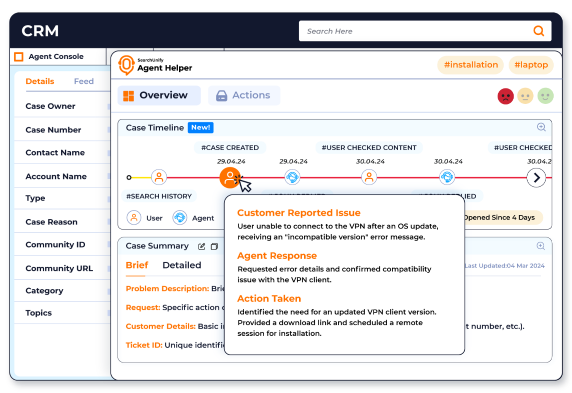Screen dimensions: 572x393
Task: Open the Overview tab
Action: (x=159, y=95)
